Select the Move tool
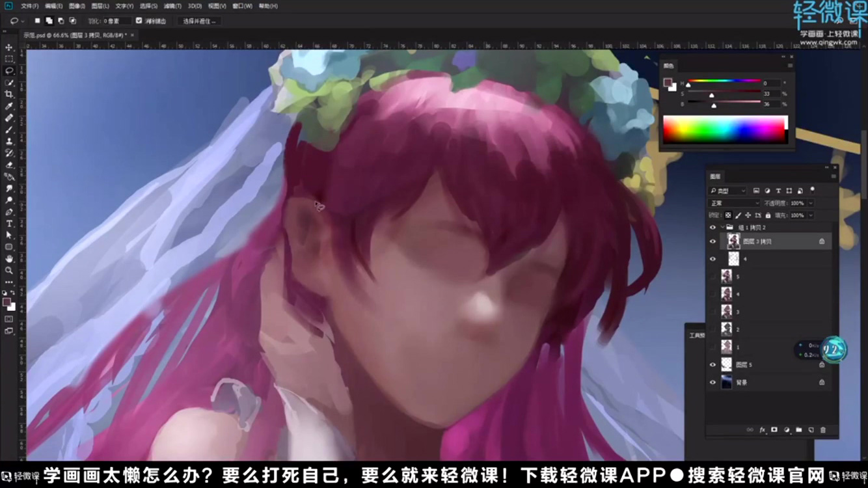 pyautogui.click(x=9, y=47)
